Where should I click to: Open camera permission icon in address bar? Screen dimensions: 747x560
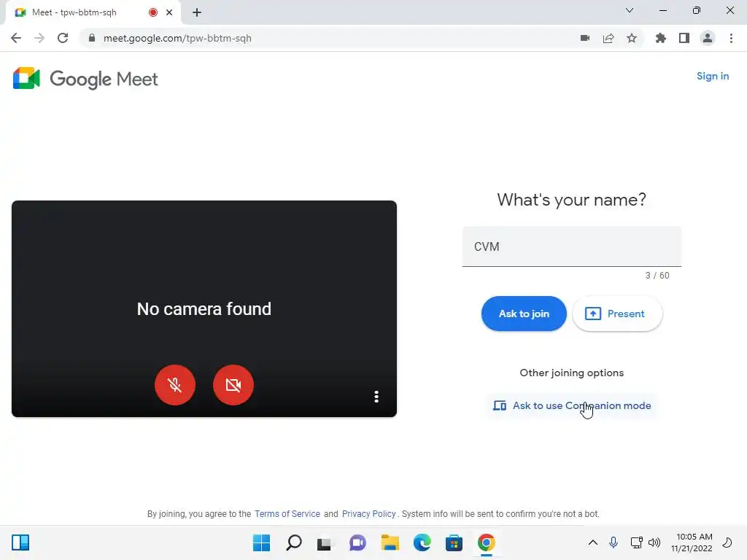pos(585,38)
